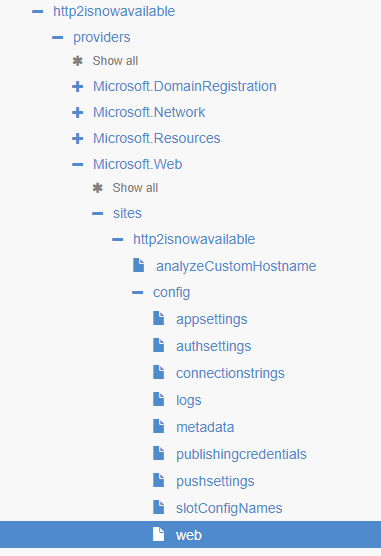Click Show all under Microsoft.Web
The width and height of the screenshot is (381, 556).
[x=135, y=188]
